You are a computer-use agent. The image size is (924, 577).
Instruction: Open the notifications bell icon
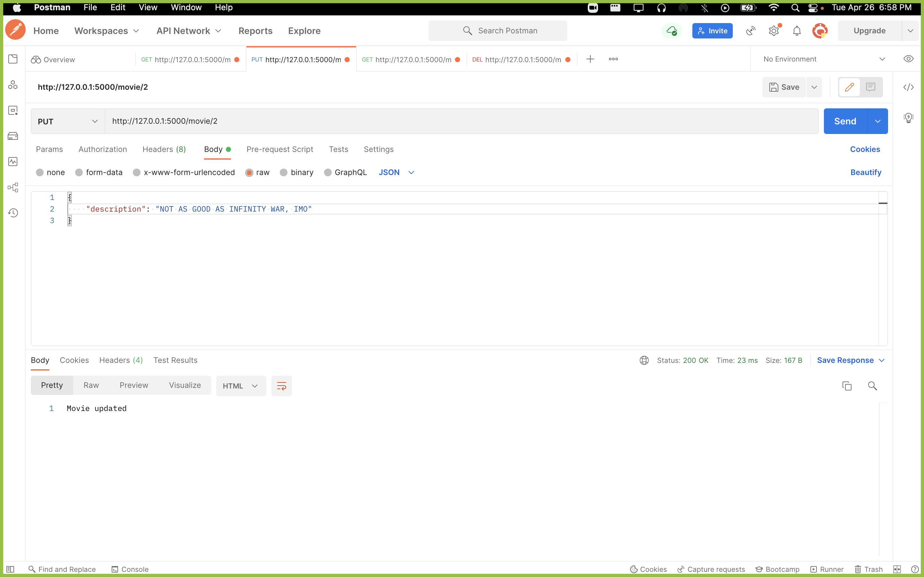click(797, 31)
